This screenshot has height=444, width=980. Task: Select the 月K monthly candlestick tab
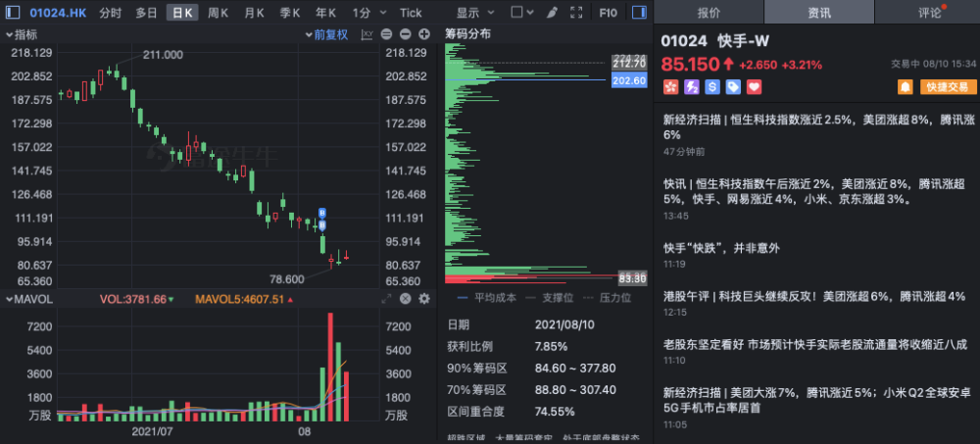254,13
